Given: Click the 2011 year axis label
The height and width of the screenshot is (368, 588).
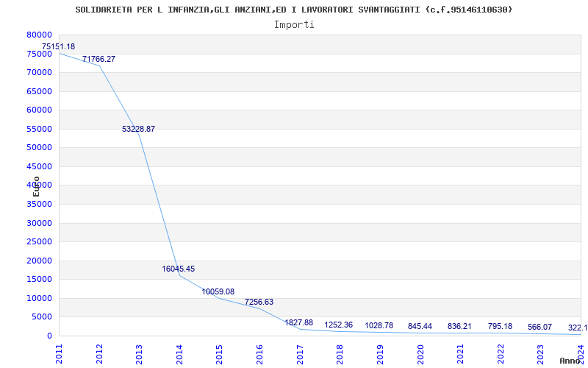Looking at the screenshot, I should 60,354.
